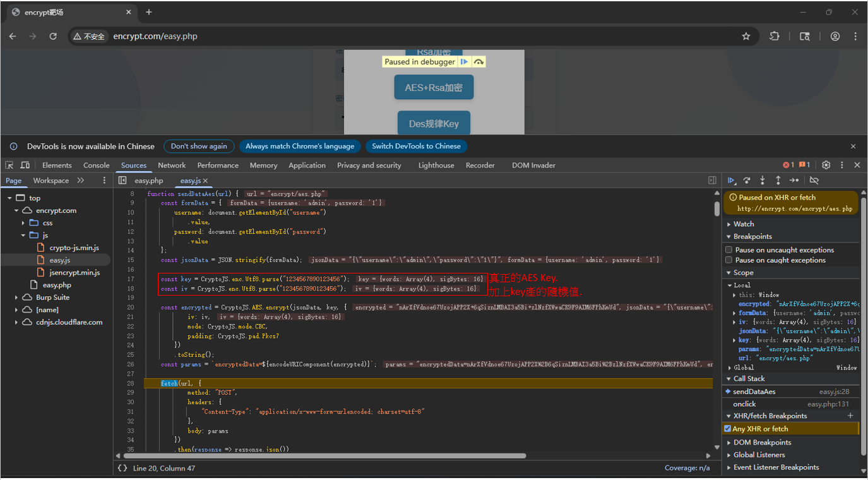This screenshot has height=480, width=868.
Task: Deactivate breakpoints icon
Action: pos(814,181)
